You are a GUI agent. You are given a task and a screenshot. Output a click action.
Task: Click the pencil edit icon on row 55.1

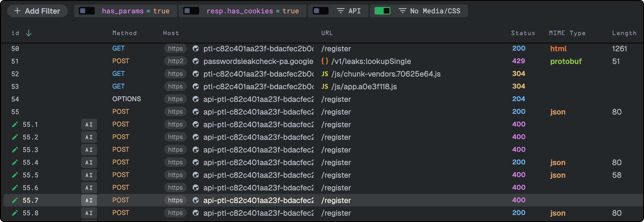click(x=15, y=124)
